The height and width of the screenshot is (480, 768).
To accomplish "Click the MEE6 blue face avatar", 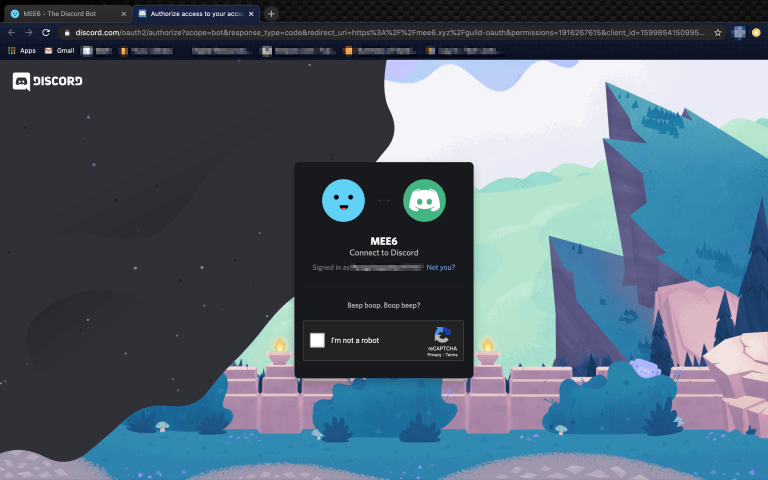I will click(343, 200).
